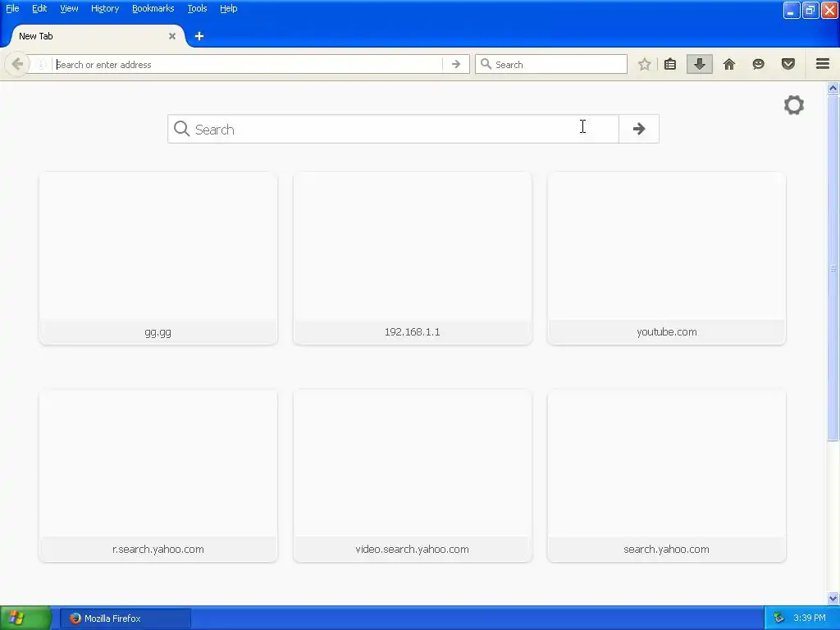
Task: Open the File menu
Action: [x=12, y=8]
